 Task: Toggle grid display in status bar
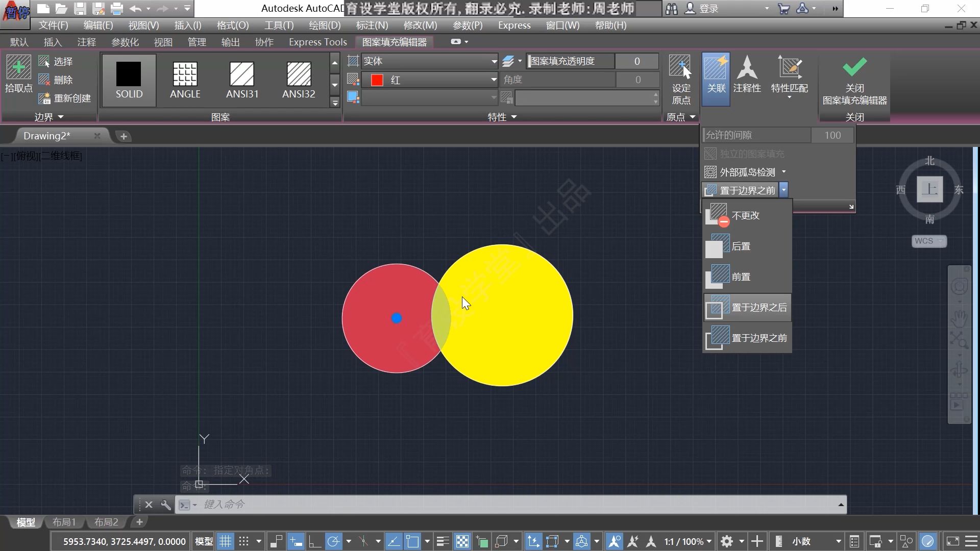(x=225, y=541)
